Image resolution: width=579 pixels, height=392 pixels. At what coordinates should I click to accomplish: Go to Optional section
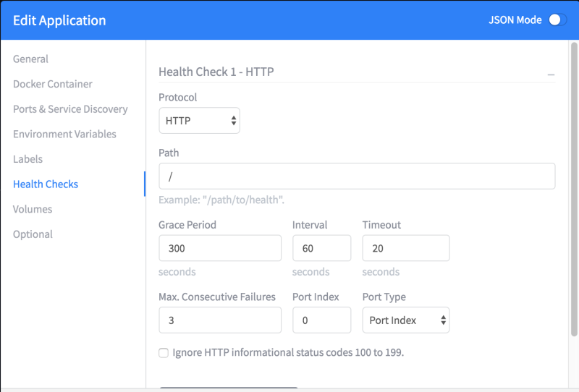[33, 234]
